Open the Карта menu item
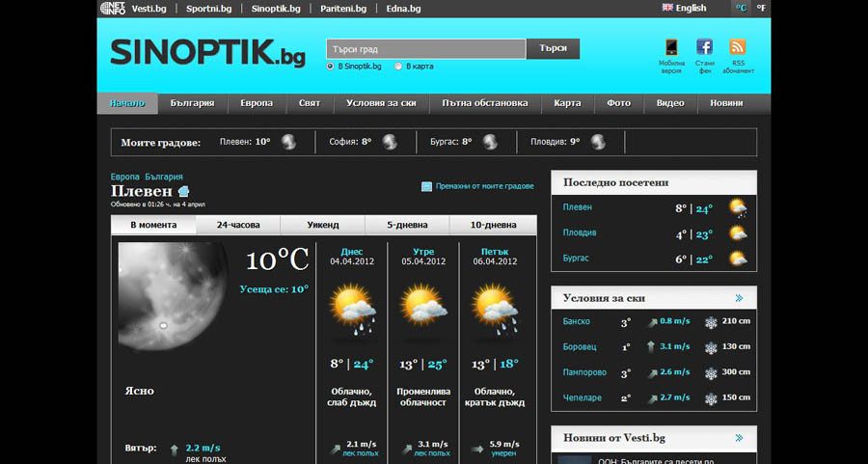The width and height of the screenshot is (868, 464). [567, 103]
